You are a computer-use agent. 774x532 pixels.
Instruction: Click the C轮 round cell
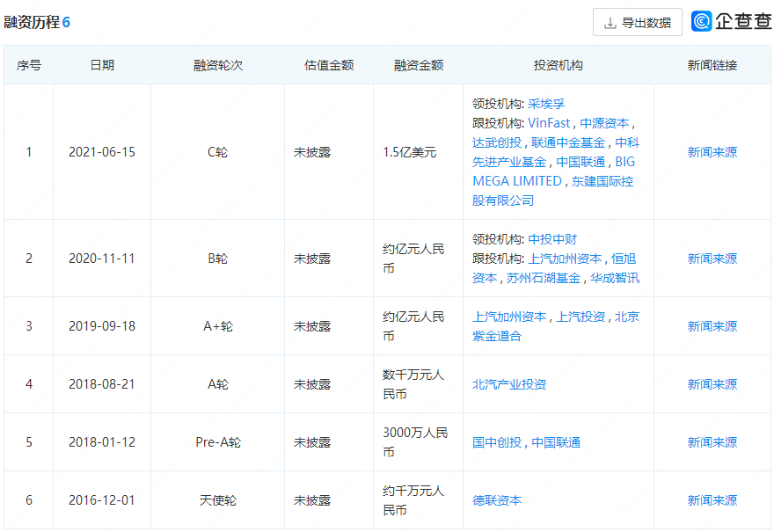218,152
